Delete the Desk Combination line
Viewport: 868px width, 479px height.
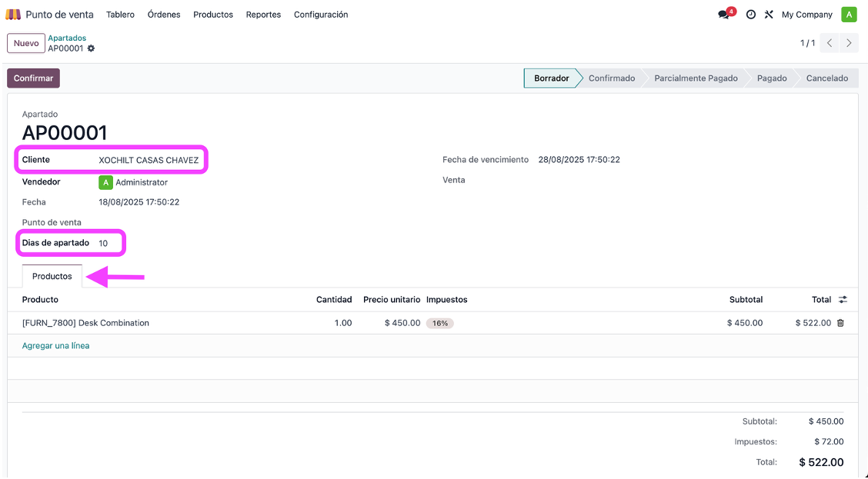[x=840, y=323]
